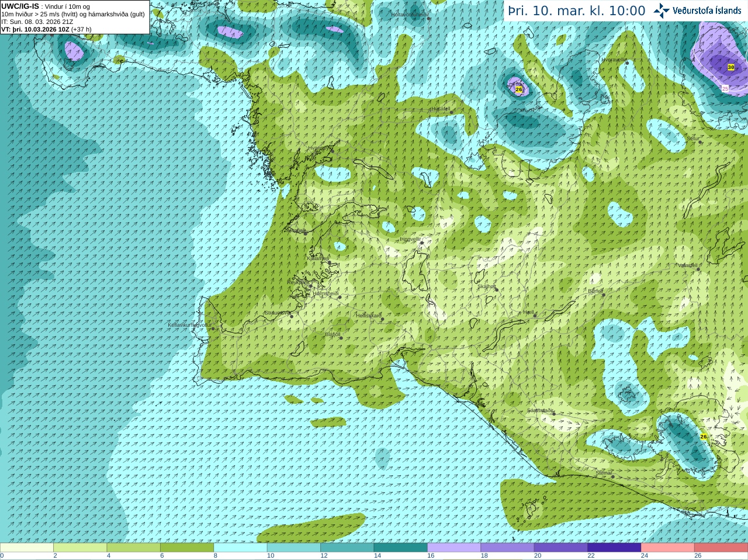Click the Sámsstaðir station label

tap(540, 410)
